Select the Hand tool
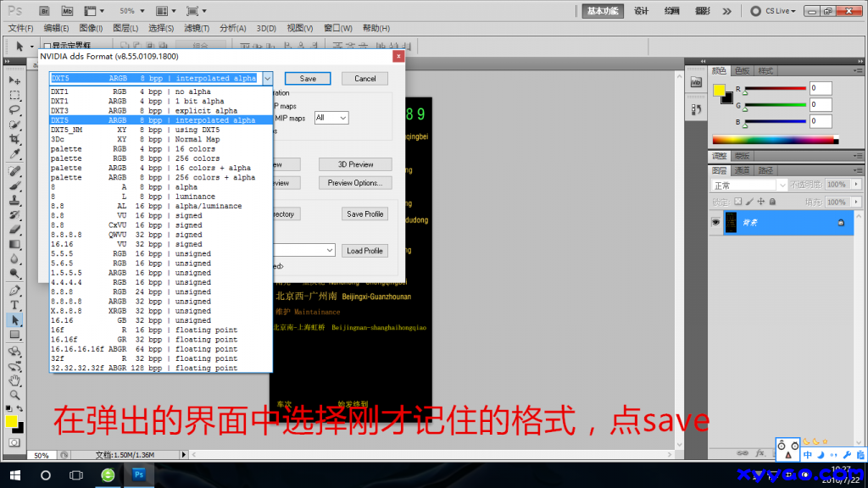The width and height of the screenshot is (868, 488). (x=14, y=380)
